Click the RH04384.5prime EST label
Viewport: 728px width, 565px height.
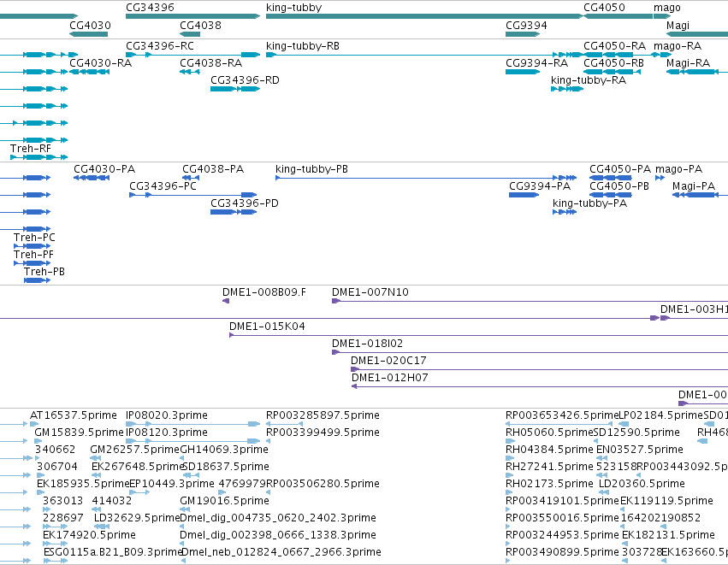[x=549, y=450]
